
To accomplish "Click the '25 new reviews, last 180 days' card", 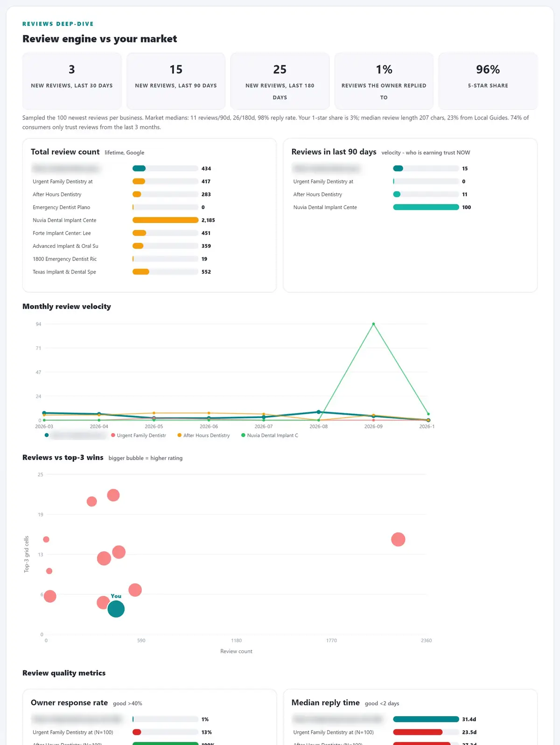I will click(280, 81).
